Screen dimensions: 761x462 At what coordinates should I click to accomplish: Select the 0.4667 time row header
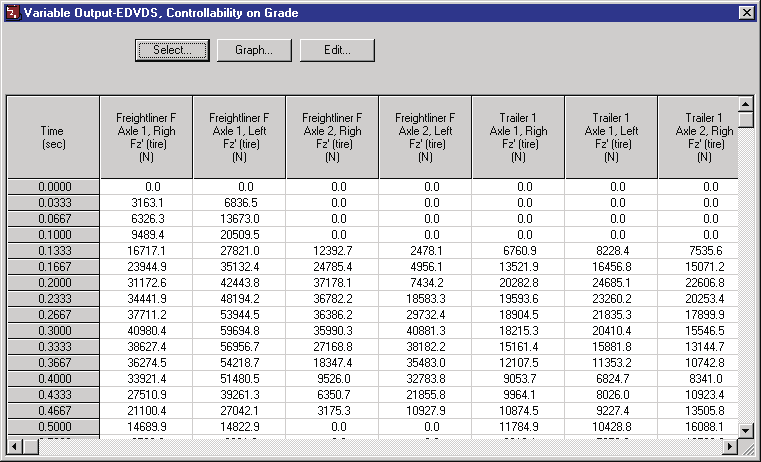(53, 411)
